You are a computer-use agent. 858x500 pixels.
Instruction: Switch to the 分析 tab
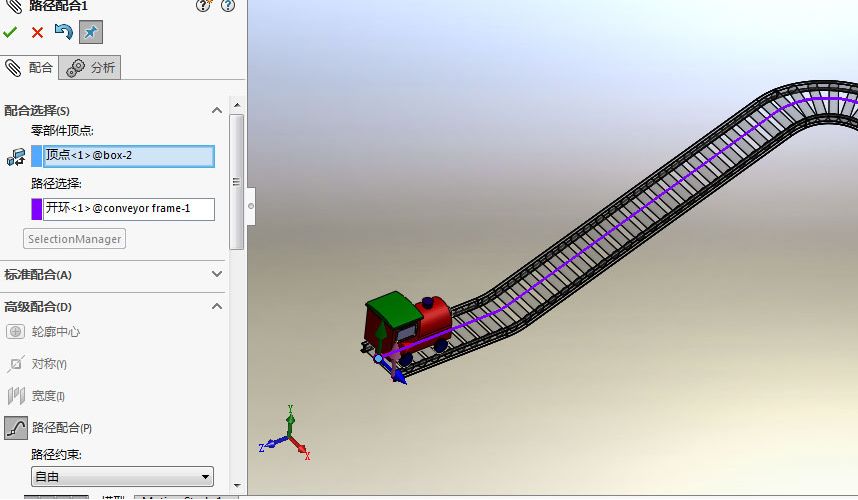[x=90, y=68]
